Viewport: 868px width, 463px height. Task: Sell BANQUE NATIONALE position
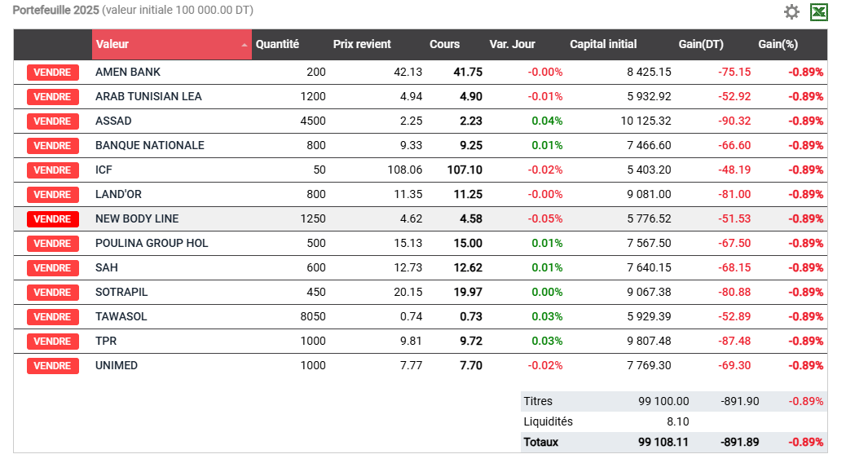click(53, 146)
